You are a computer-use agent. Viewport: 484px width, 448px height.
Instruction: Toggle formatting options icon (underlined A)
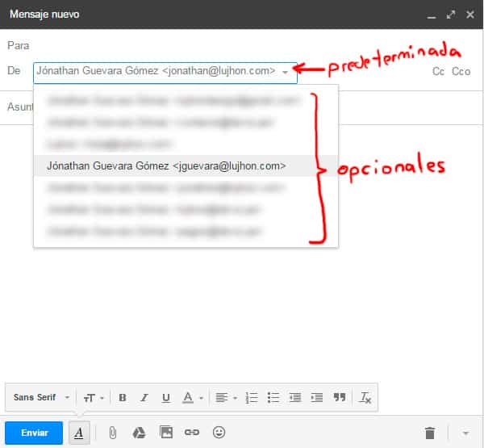79,433
